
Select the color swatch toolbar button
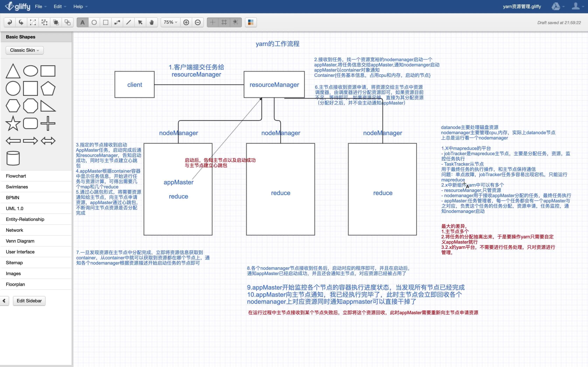[x=250, y=22]
